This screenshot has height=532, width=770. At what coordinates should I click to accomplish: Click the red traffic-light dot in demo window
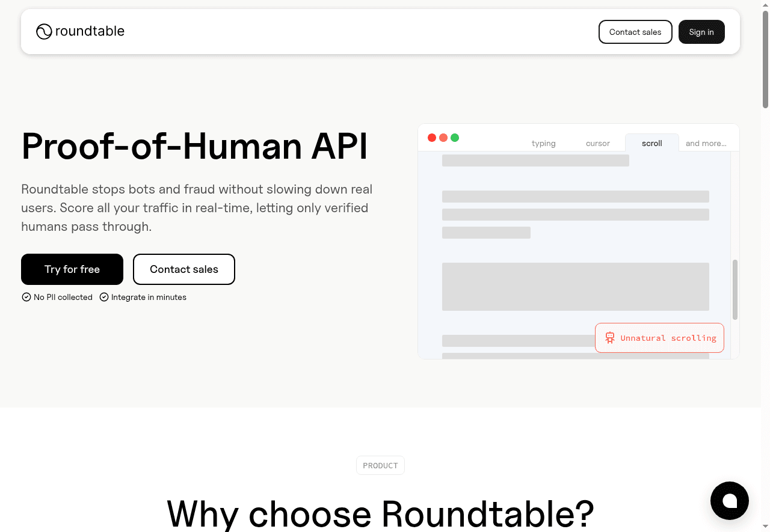click(432, 138)
